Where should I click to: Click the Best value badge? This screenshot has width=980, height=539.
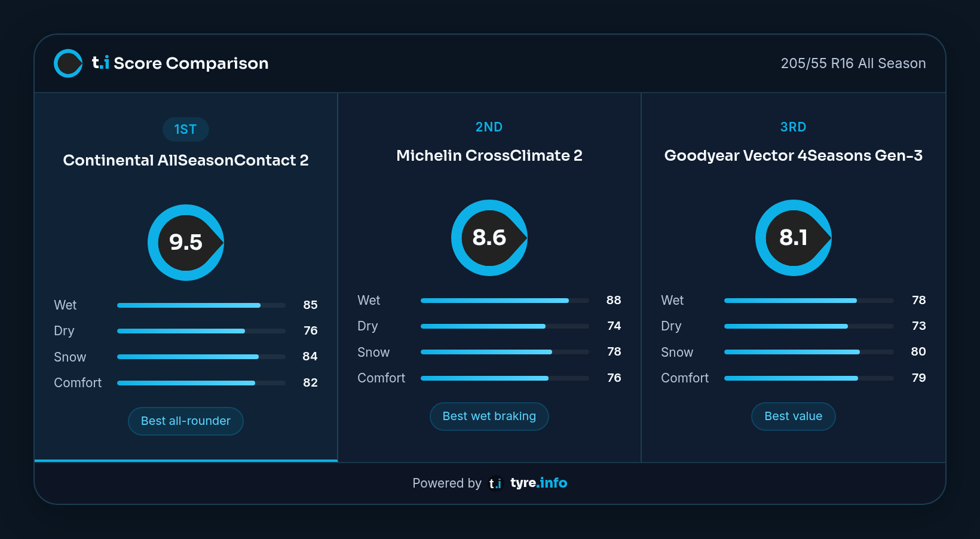794,416
